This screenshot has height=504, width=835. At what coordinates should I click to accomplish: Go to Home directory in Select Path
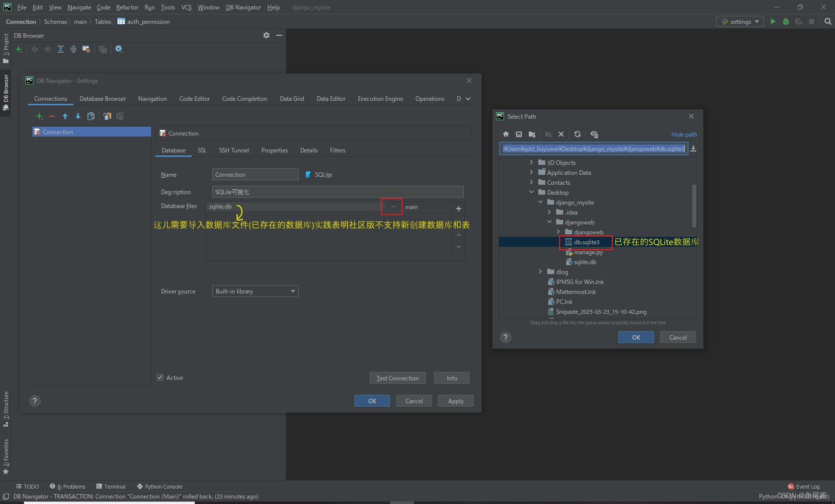[506, 134]
